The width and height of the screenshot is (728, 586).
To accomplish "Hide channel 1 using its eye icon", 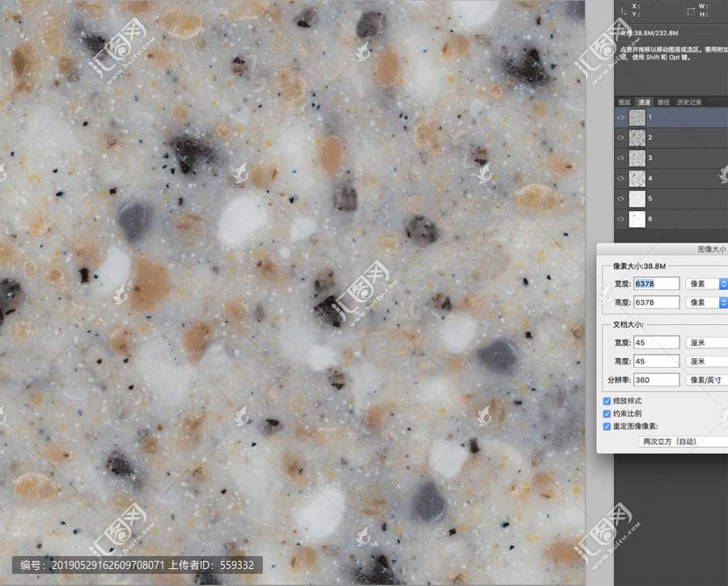I will [620, 117].
